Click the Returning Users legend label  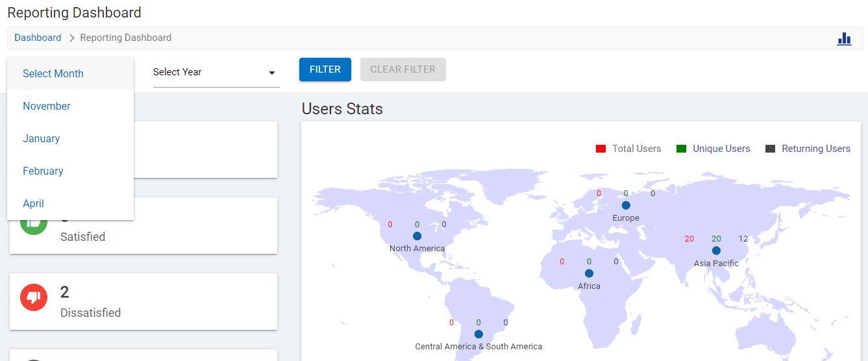point(816,149)
